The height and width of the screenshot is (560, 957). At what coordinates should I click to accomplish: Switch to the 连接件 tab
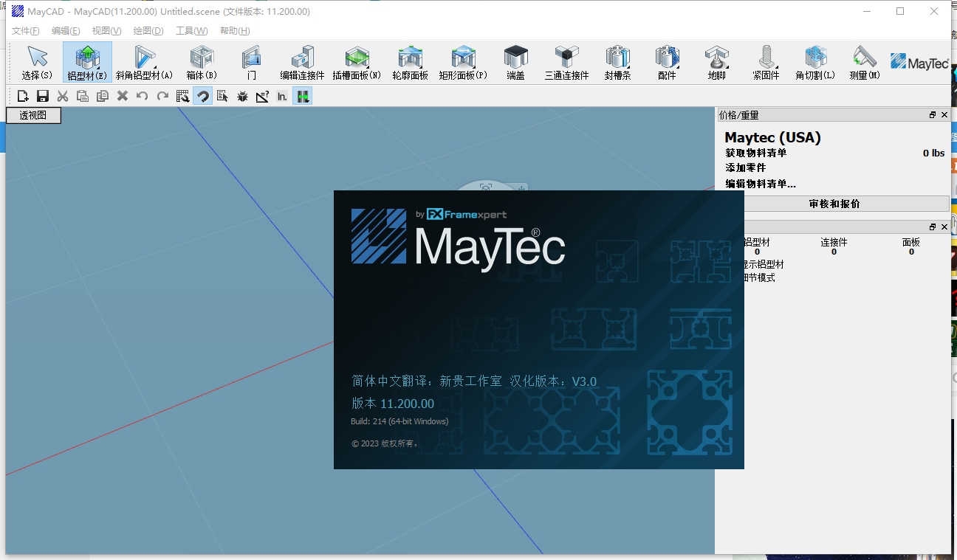coord(834,242)
